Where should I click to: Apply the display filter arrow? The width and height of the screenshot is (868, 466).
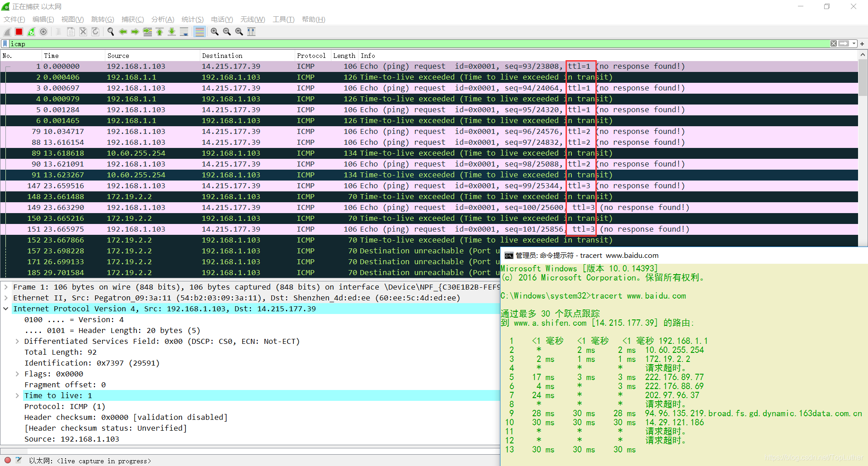pyautogui.click(x=844, y=44)
